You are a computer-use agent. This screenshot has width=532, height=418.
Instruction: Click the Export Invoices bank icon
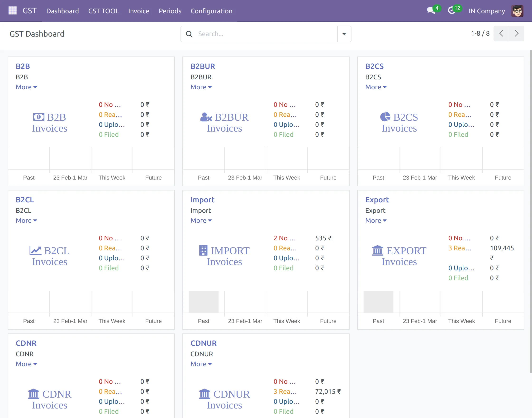[377, 250]
